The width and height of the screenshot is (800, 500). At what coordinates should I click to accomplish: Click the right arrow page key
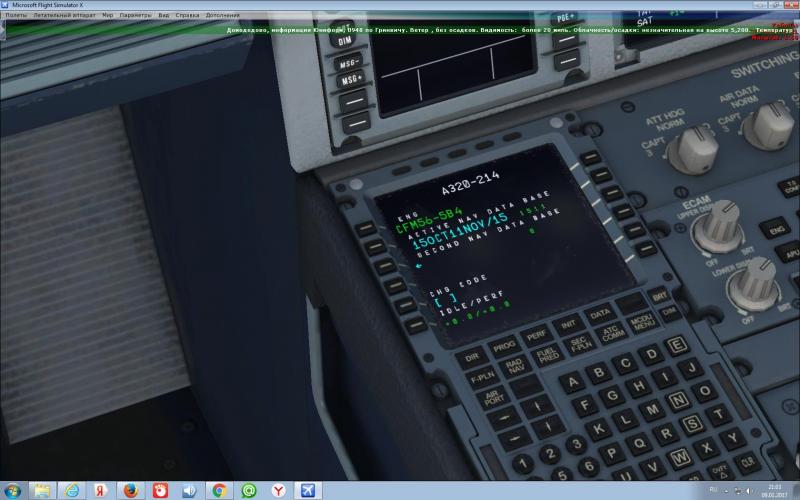coord(515,438)
